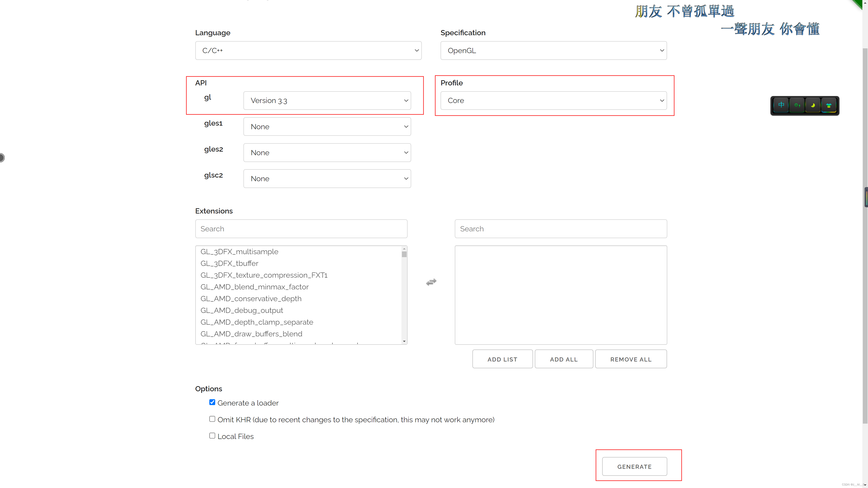The image size is (868, 488).
Task: Uncheck the Generate a loader option
Action: tap(212, 402)
